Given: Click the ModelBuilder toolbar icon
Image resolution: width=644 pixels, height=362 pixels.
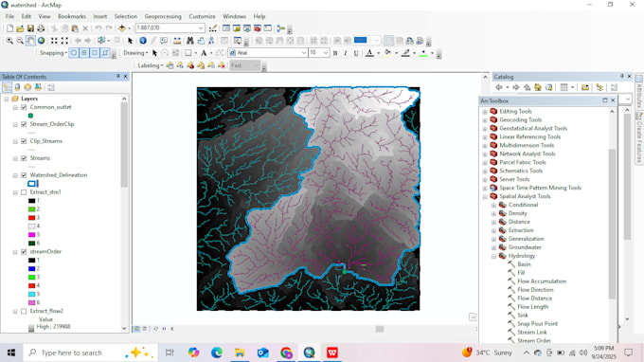Looking at the screenshot, I should (x=281, y=28).
